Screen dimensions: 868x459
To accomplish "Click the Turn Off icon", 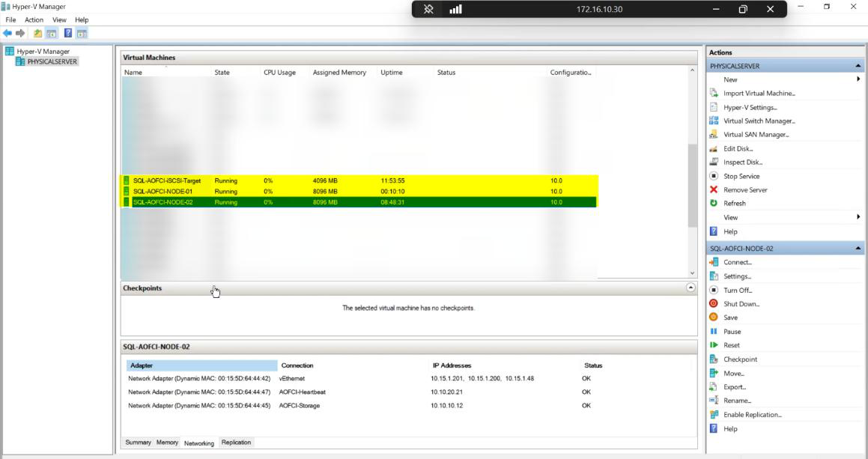I will point(714,290).
